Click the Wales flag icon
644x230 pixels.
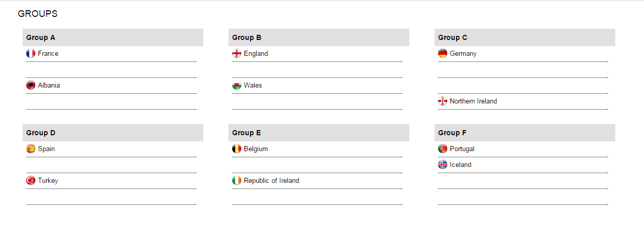point(237,85)
